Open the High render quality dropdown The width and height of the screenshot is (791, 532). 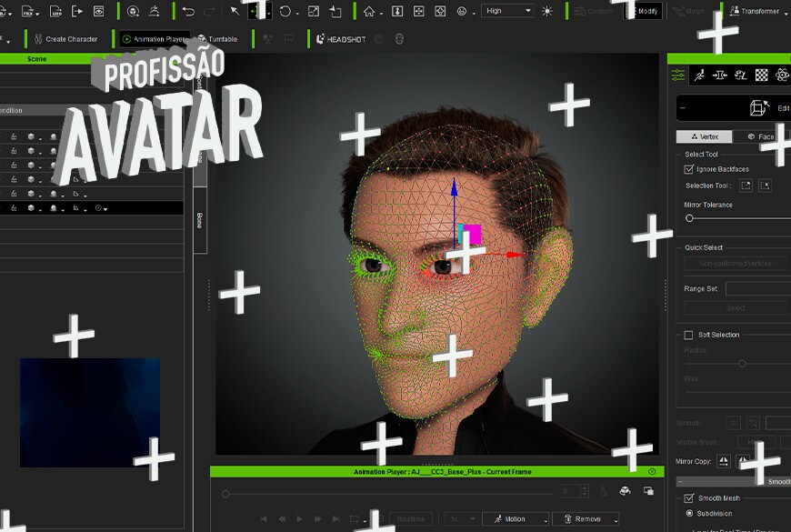(507, 11)
